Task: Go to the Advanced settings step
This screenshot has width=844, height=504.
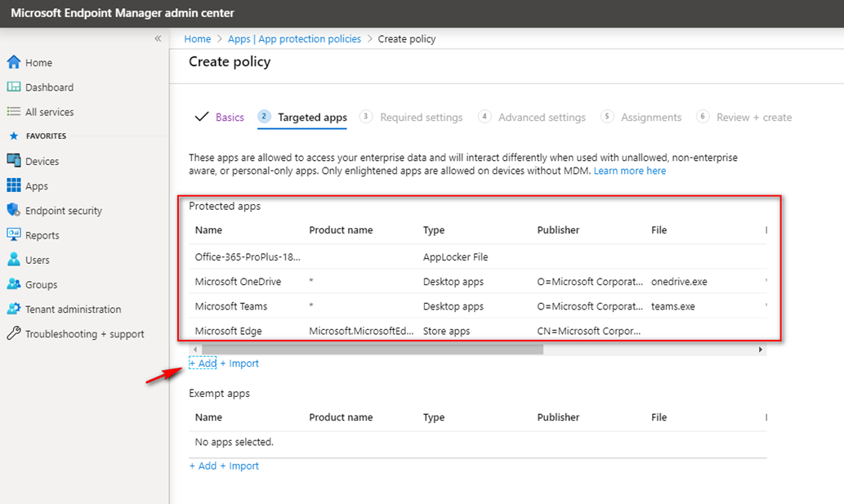Action: (x=542, y=118)
